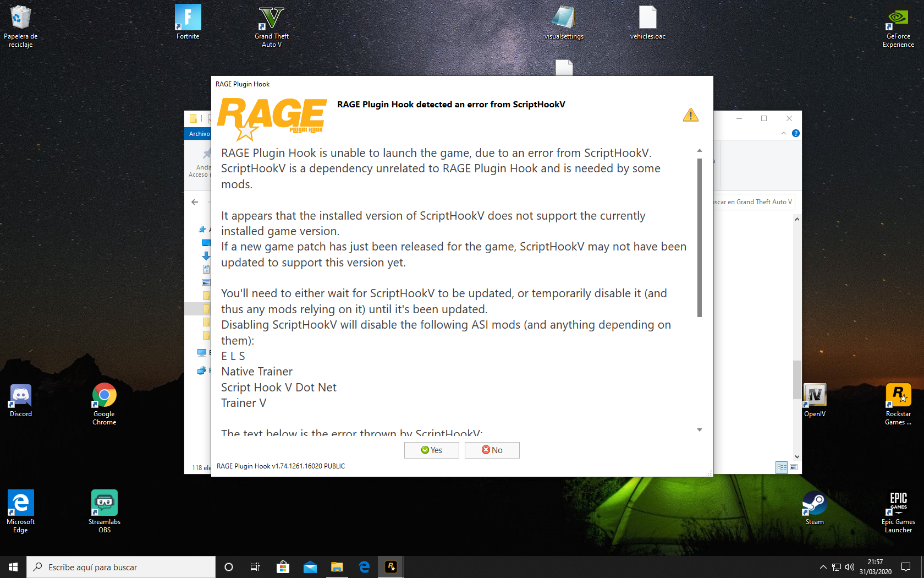Click the RAGE dialog scrollbar thumb
This screenshot has width=924, height=578.
click(x=700, y=238)
